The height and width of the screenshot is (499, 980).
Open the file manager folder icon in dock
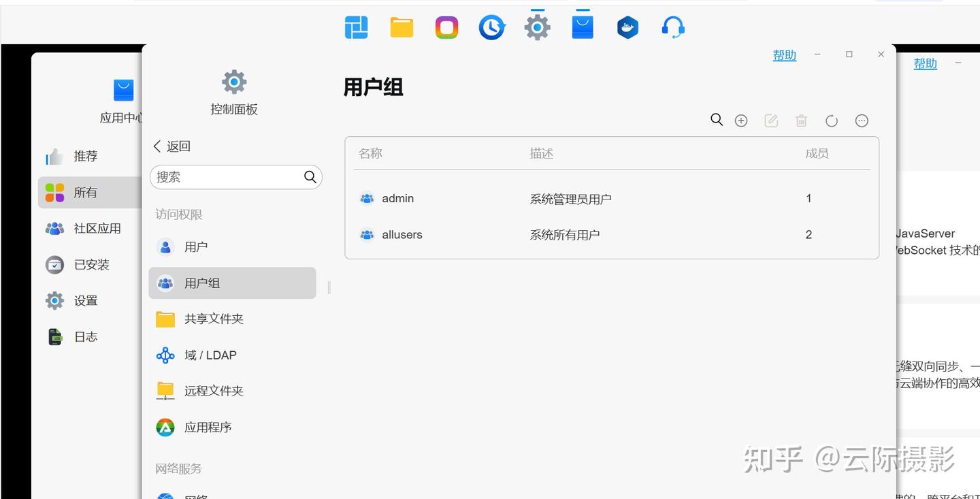(402, 28)
